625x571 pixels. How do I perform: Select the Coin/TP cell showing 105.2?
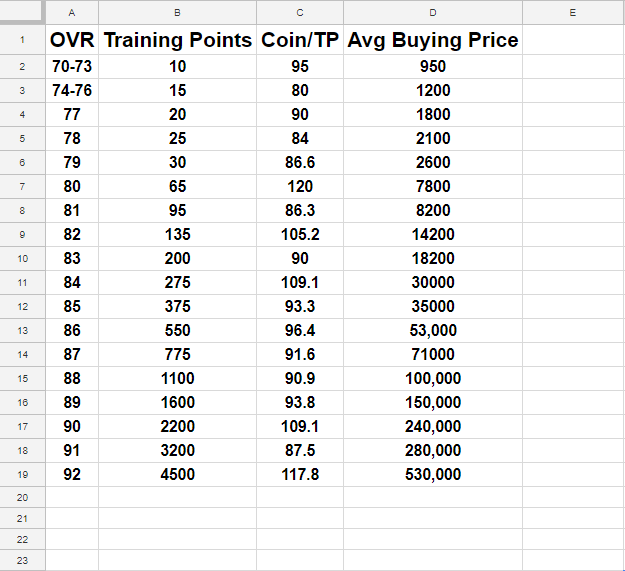300,234
